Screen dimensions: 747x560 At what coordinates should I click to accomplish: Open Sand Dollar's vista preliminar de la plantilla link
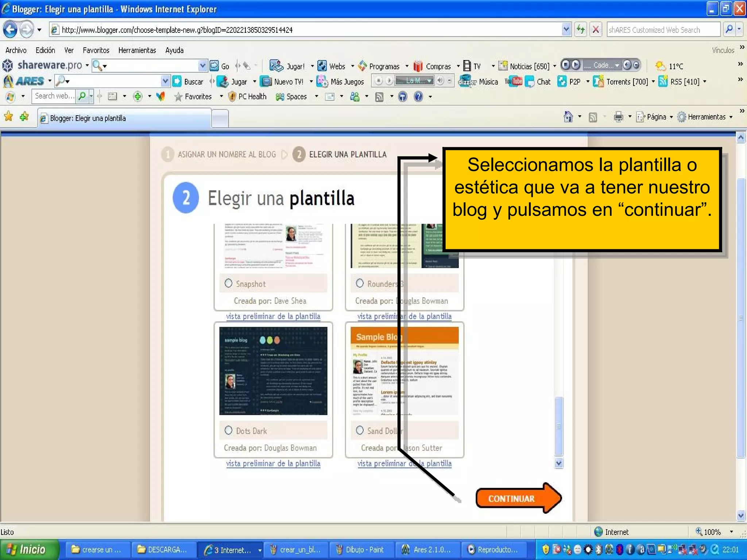click(x=405, y=463)
